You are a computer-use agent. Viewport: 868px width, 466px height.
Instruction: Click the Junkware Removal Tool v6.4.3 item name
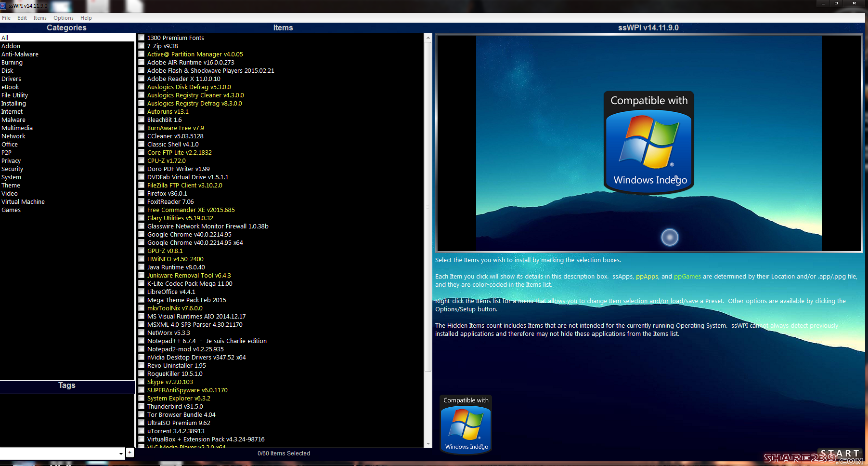click(189, 275)
